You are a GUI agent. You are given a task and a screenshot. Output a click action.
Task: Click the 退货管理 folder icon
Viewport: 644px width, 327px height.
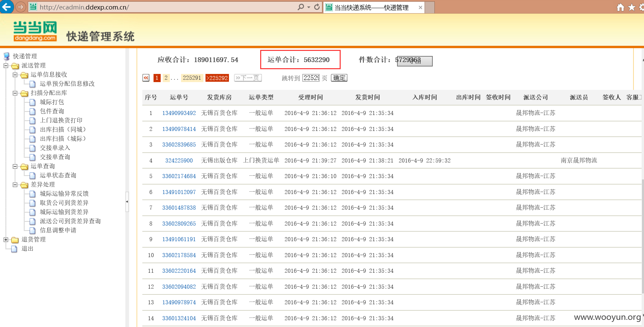[x=15, y=239]
